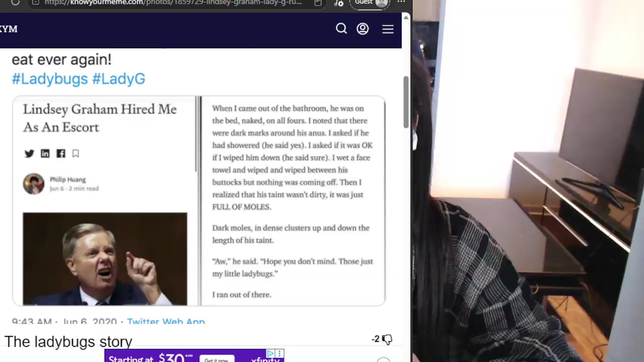Click the xfinity ad Get it now button
The image size is (644, 362).
pos(216,359)
